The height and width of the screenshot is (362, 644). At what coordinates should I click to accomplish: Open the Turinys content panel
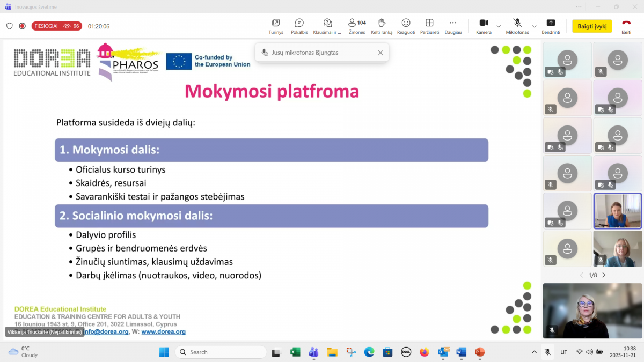click(276, 26)
